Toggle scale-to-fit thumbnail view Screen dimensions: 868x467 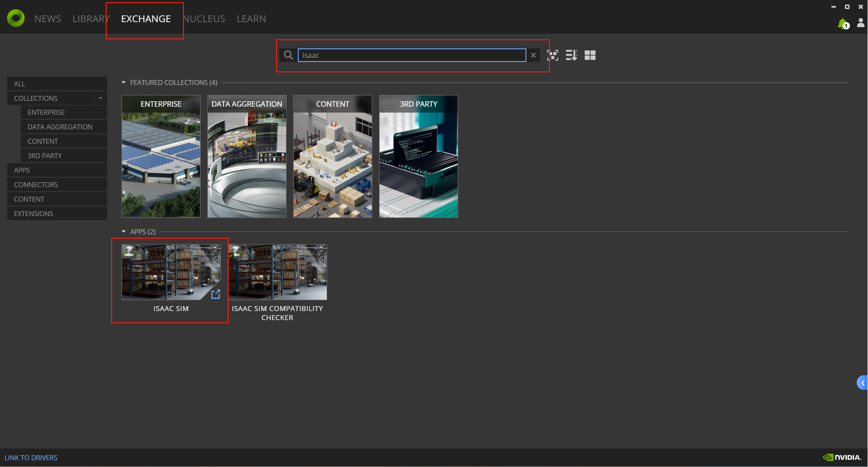[x=553, y=55]
